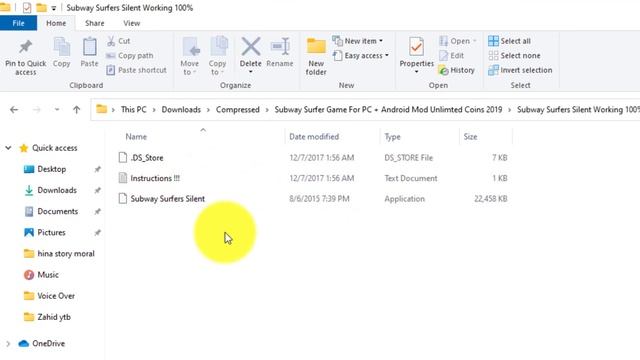640x360 pixels.
Task: Switch to the View ribbon tab
Action: [x=131, y=23]
